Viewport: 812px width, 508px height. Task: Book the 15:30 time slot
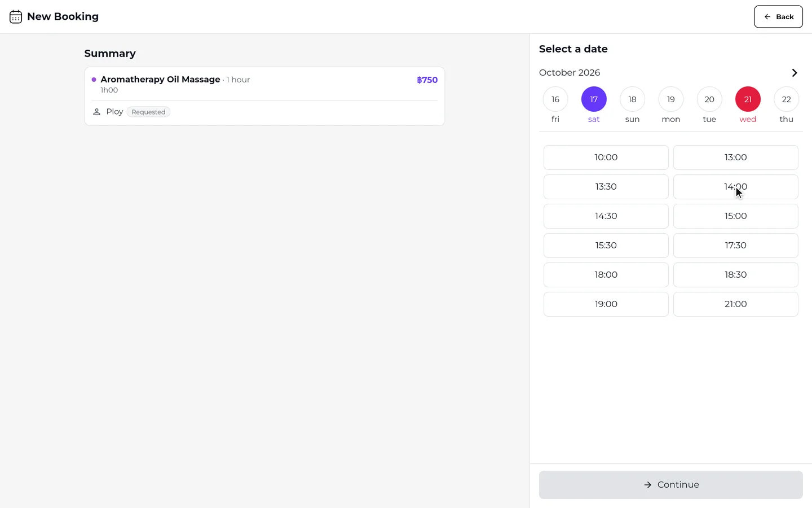tap(606, 246)
